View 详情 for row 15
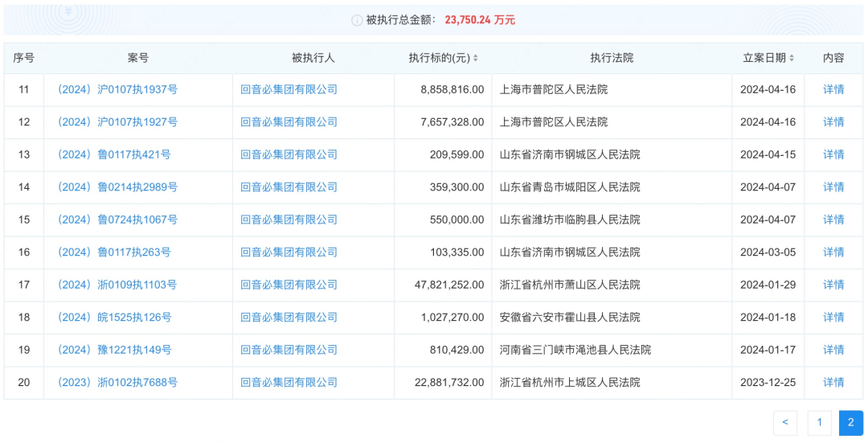The width and height of the screenshot is (868, 443). [x=833, y=219]
